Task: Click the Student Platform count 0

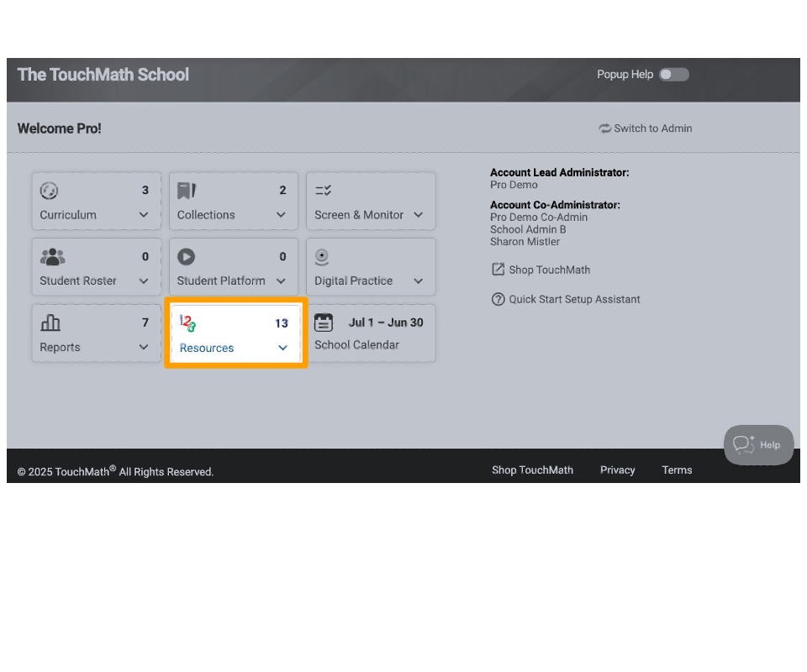Action: (282, 256)
